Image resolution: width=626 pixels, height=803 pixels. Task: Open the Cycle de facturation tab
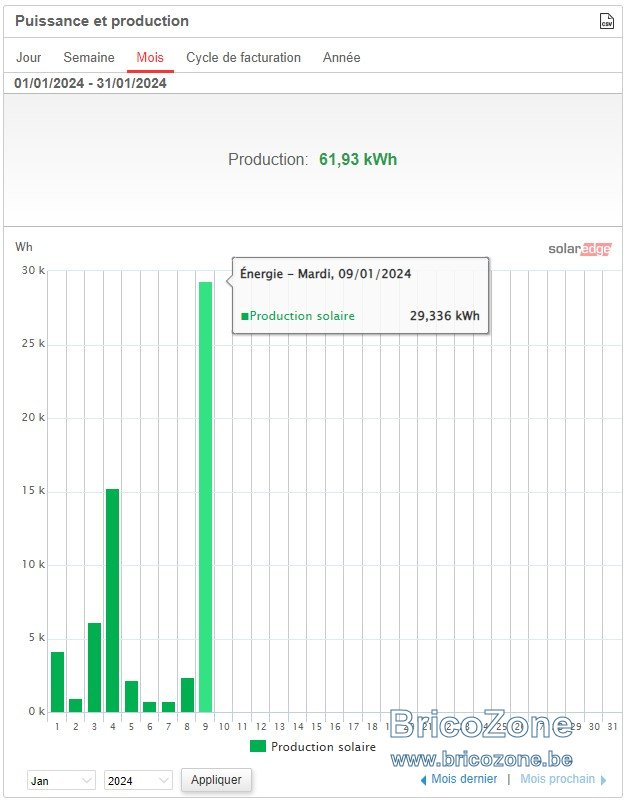click(x=243, y=57)
